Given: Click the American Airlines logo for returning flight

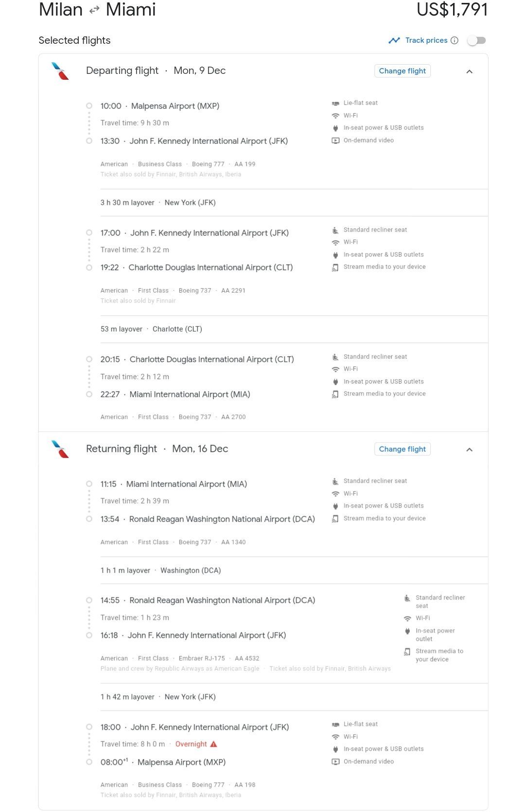Looking at the screenshot, I should point(60,449).
